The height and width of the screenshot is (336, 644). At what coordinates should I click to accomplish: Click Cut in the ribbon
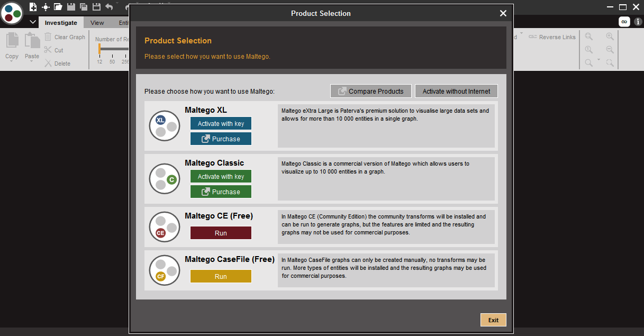tap(54, 50)
